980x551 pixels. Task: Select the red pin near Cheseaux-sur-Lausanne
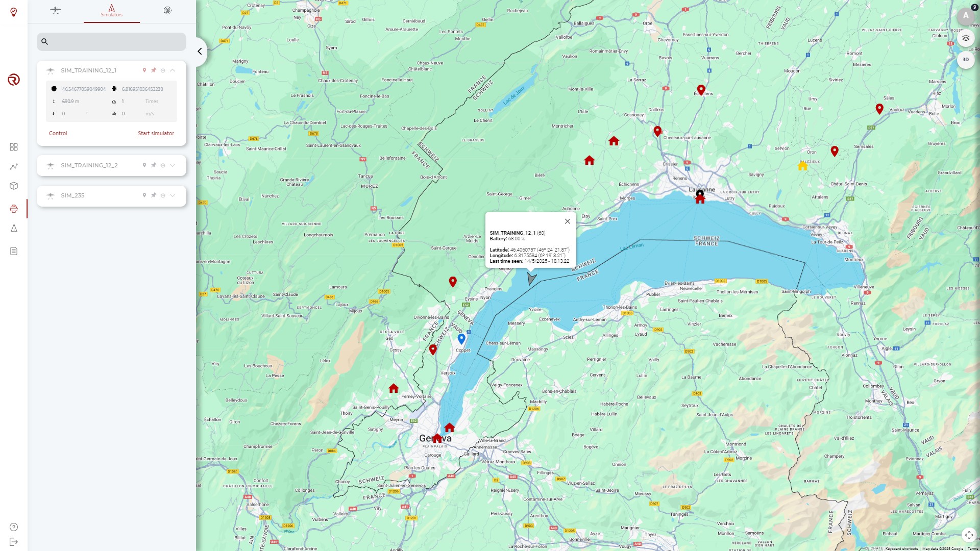[x=657, y=131]
